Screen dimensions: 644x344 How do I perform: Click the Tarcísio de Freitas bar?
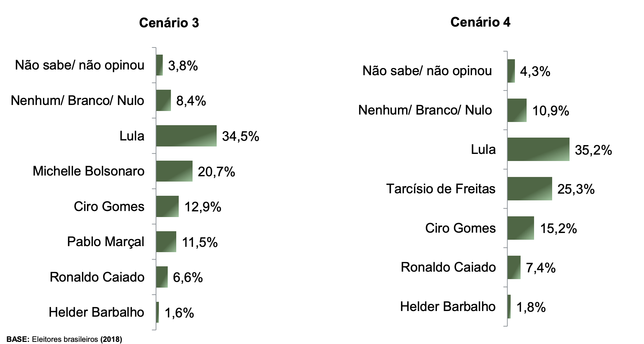click(x=529, y=189)
